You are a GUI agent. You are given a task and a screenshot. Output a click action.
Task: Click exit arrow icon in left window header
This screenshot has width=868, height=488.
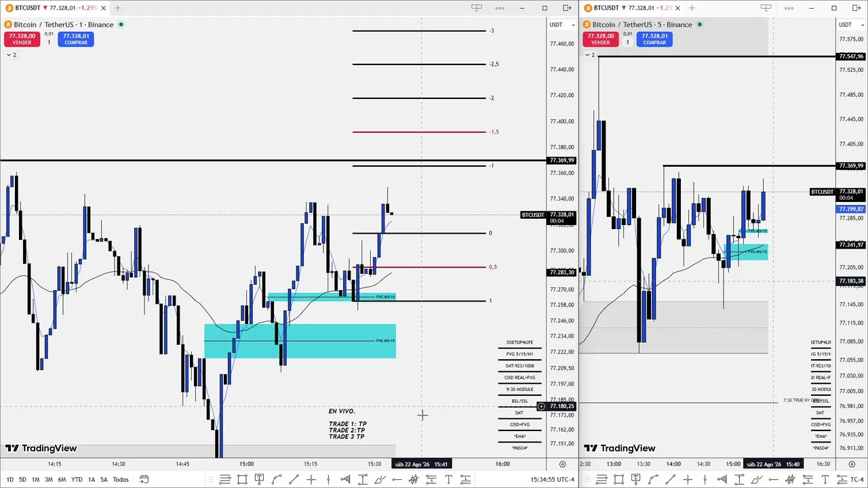(567, 8)
